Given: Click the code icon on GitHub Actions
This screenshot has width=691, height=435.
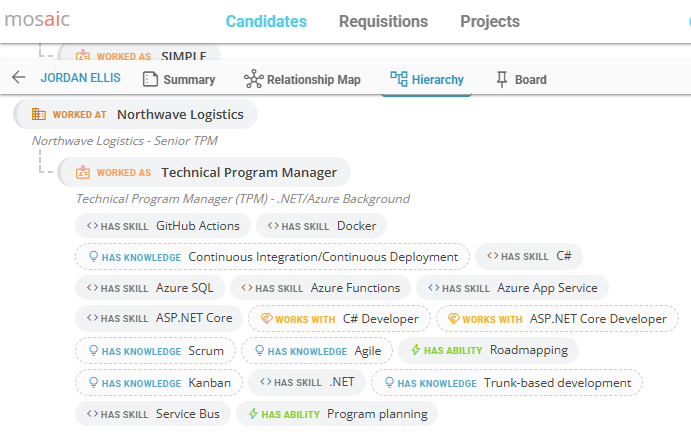Looking at the screenshot, I should (93, 226).
